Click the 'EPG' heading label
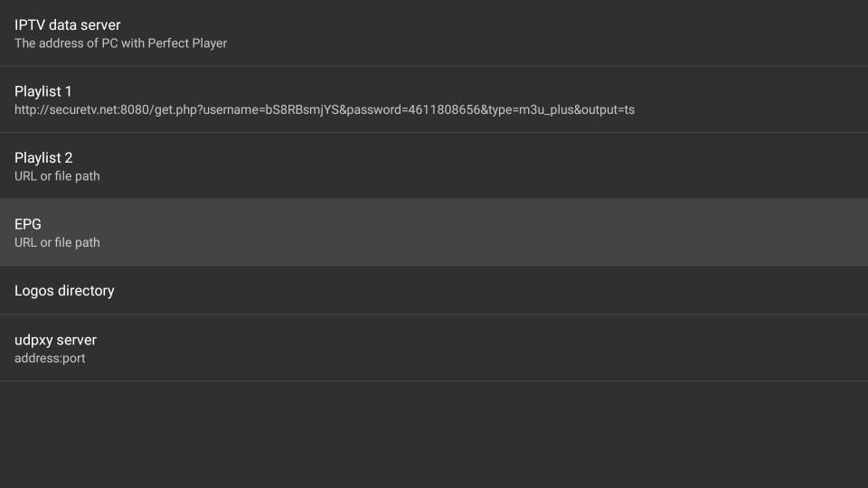The image size is (868, 488). 28,224
